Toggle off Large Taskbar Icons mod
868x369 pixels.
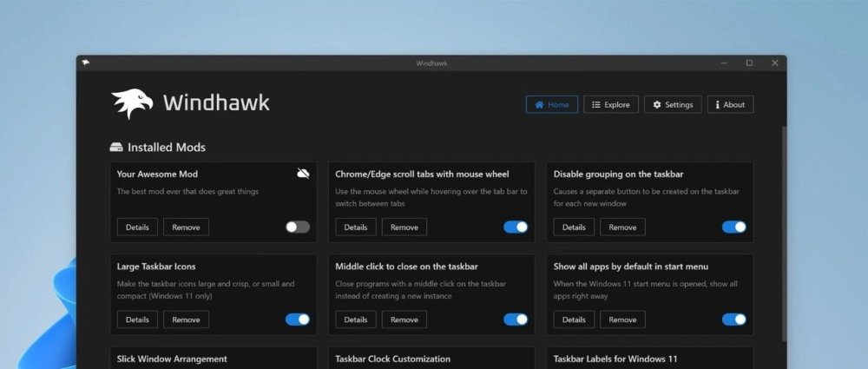[x=298, y=320]
